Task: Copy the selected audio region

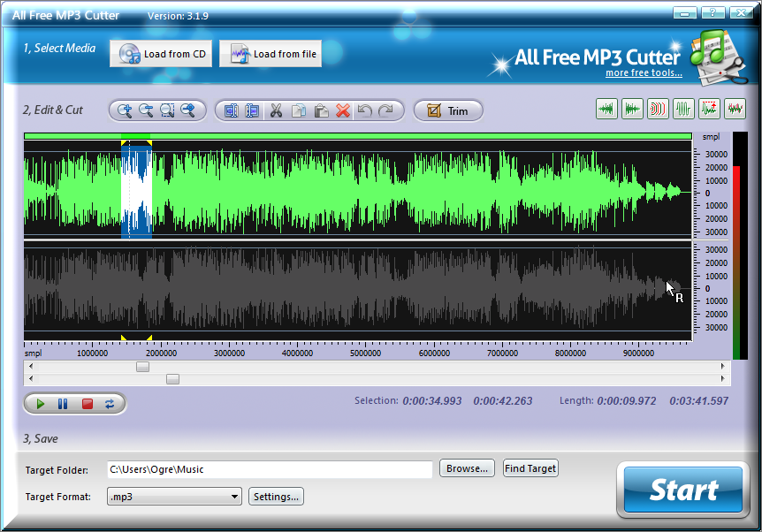Action: click(x=299, y=110)
